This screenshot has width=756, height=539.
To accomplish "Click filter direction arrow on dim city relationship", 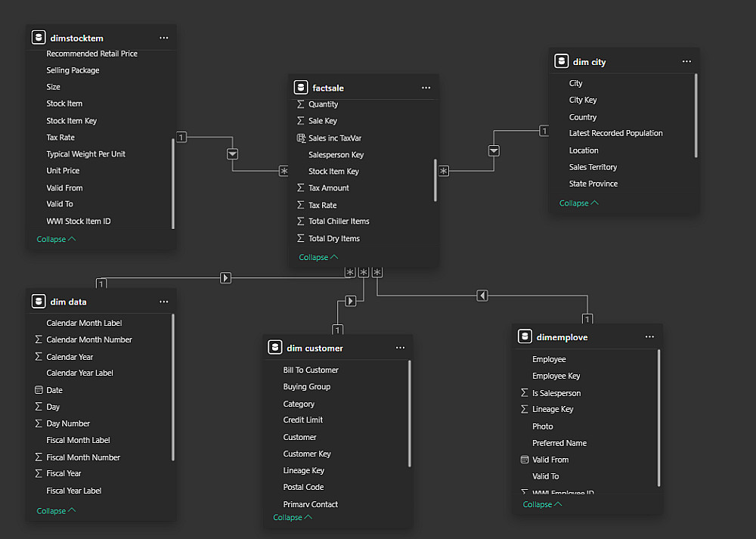I will pyautogui.click(x=494, y=150).
